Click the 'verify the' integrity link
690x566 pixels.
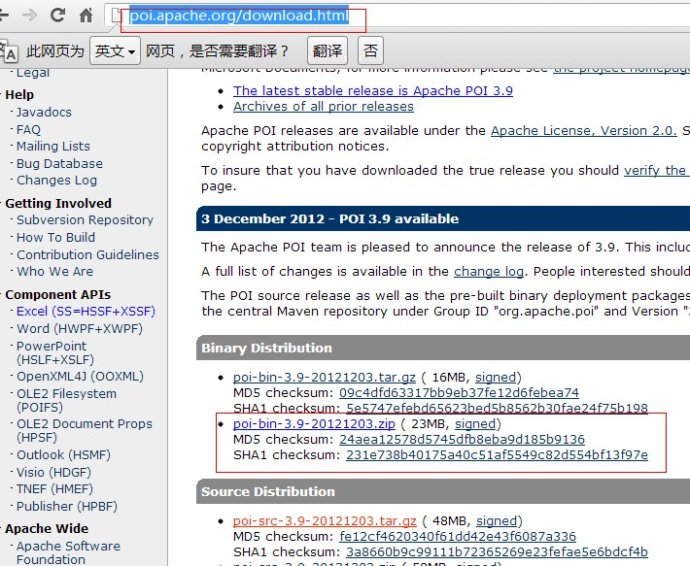(x=656, y=170)
